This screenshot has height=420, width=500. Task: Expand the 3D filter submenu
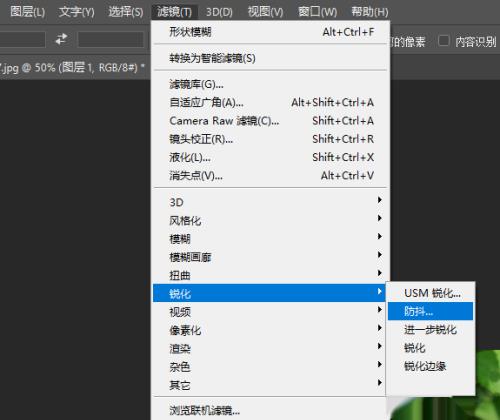click(269, 202)
